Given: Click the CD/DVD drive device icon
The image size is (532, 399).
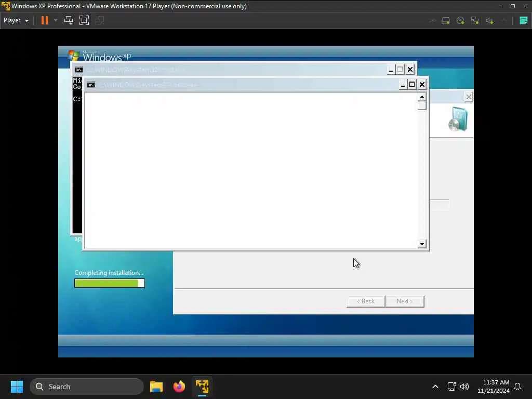Looking at the screenshot, I should point(460,21).
